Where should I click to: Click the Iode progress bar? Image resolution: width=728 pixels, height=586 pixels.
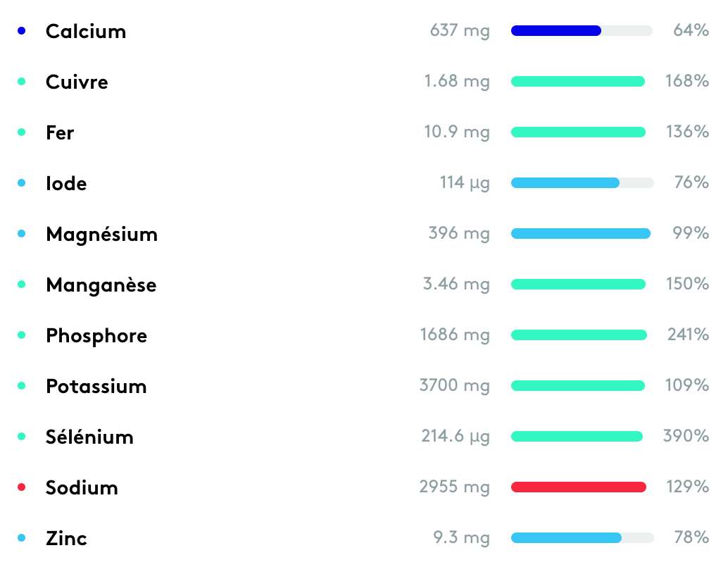[x=582, y=183]
